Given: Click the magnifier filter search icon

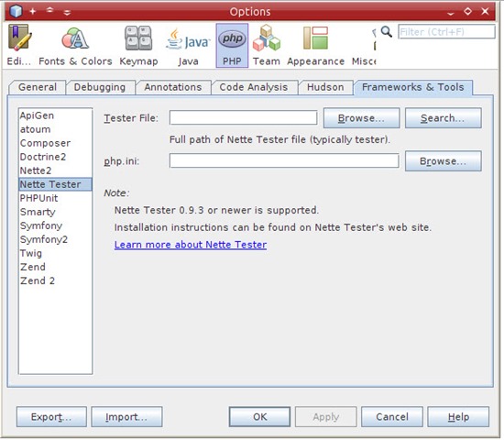Looking at the screenshot, I should (387, 31).
